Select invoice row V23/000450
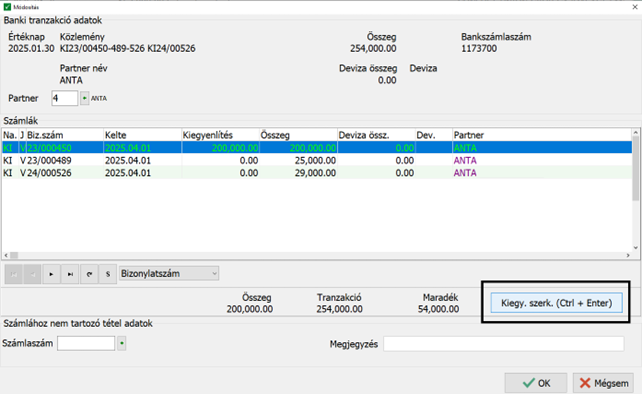This screenshot has width=642, height=394. [316, 148]
